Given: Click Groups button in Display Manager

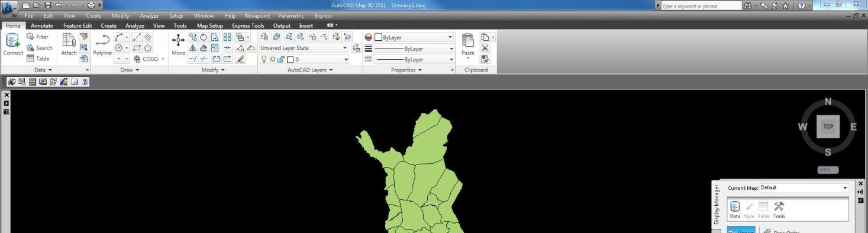Looking at the screenshot, I should pos(742,230).
